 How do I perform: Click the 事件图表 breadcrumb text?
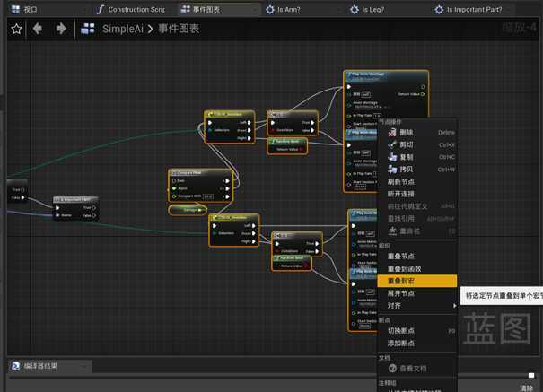[x=179, y=29]
